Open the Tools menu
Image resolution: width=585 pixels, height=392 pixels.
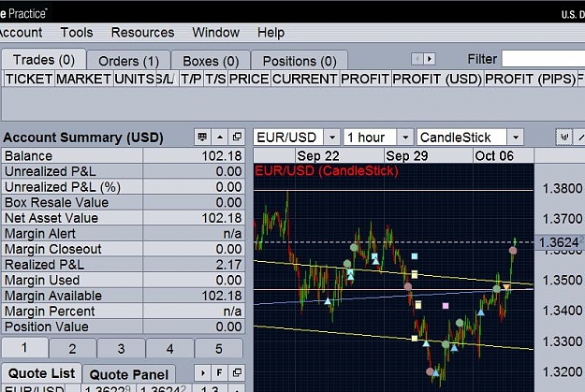point(77,33)
